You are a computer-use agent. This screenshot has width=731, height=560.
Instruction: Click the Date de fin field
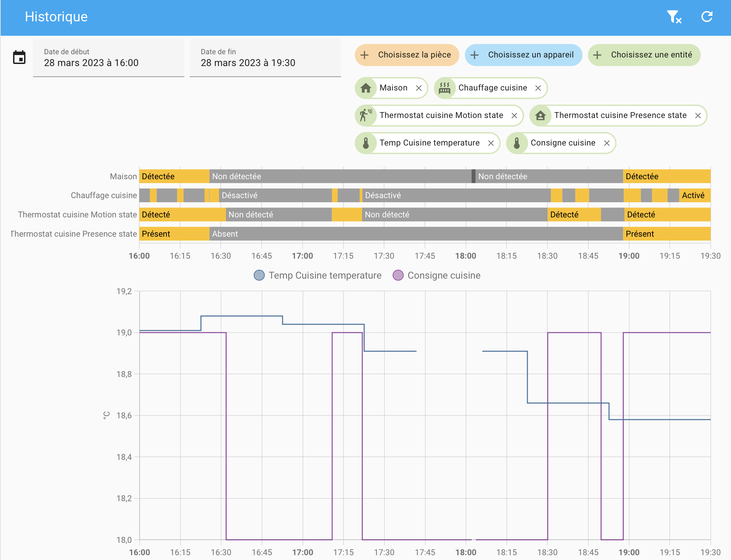(265, 58)
